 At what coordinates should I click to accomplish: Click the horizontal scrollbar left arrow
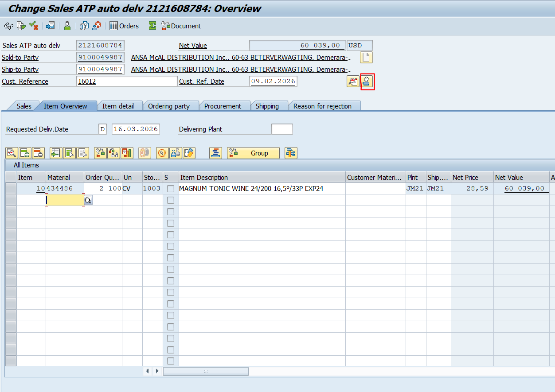click(148, 371)
